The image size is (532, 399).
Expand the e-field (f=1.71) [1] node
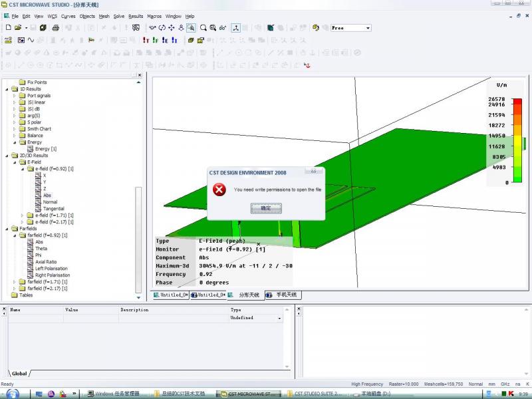click(x=22, y=215)
